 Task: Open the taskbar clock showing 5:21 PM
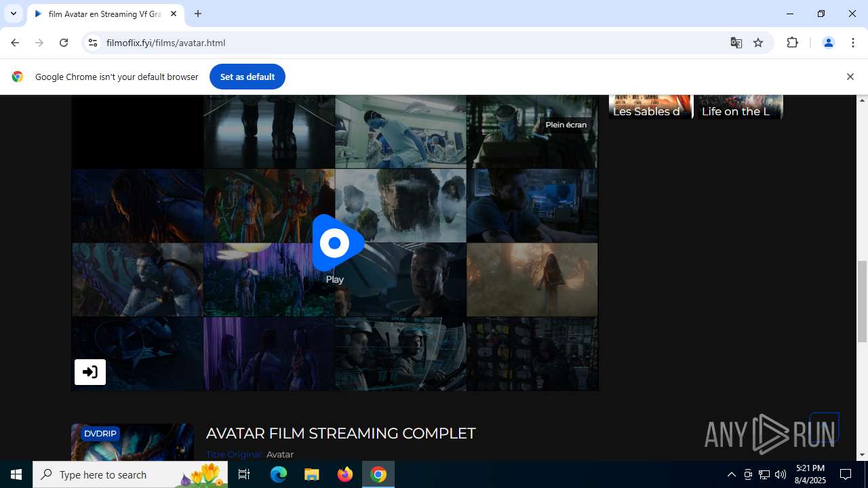810,474
